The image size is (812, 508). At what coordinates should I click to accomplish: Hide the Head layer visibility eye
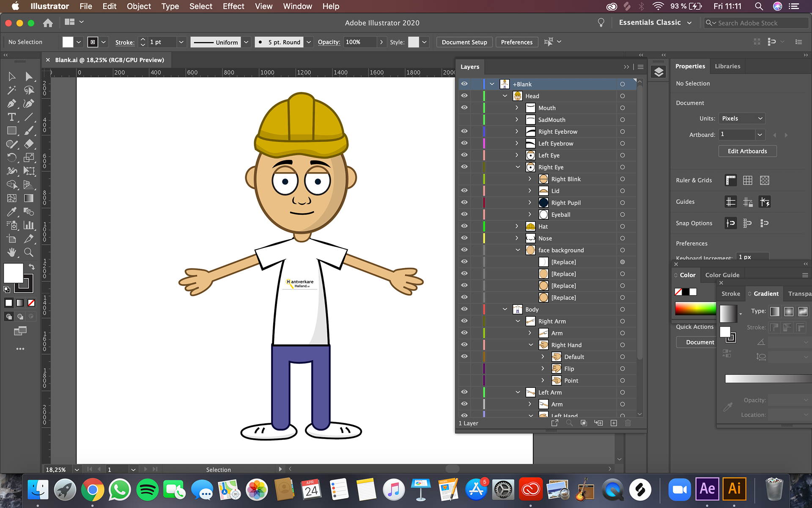[x=464, y=96]
